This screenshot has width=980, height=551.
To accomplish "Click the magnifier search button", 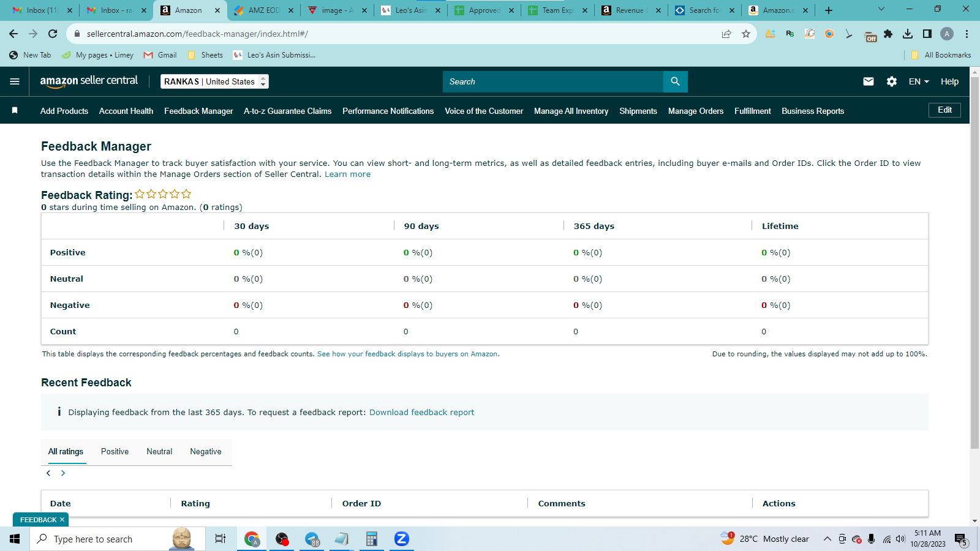I will [675, 81].
